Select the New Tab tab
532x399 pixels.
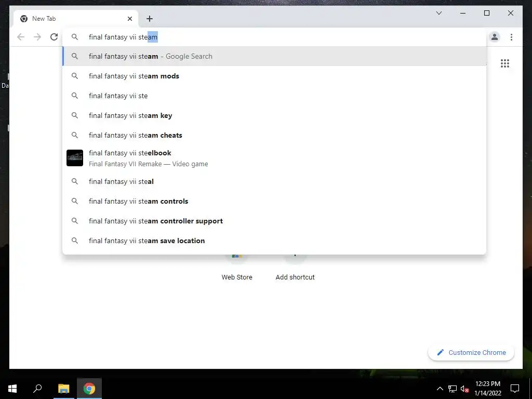(76, 19)
